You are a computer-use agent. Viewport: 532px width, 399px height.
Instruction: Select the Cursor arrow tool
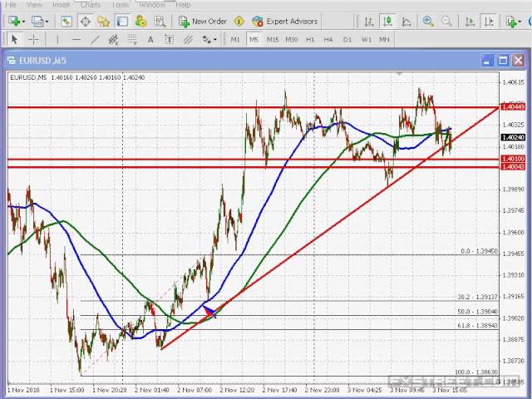pos(14,40)
